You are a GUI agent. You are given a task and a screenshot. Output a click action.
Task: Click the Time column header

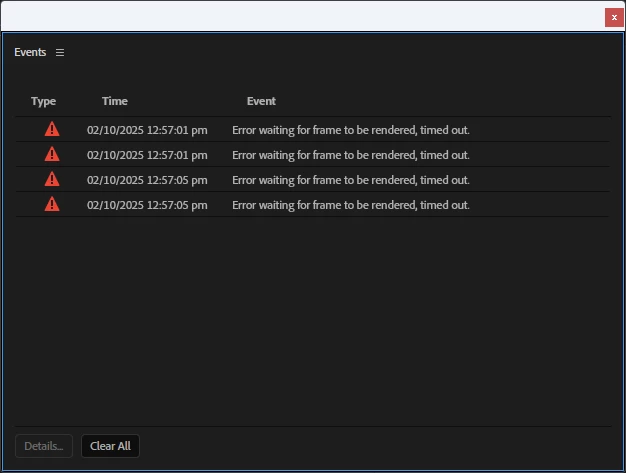coord(115,101)
